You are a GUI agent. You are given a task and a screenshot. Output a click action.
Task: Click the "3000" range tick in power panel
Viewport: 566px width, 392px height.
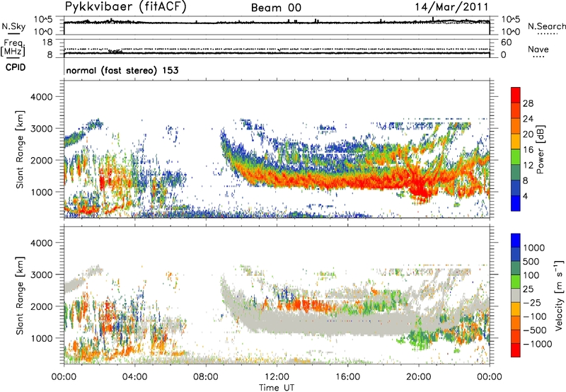pyautogui.click(x=42, y=129)
